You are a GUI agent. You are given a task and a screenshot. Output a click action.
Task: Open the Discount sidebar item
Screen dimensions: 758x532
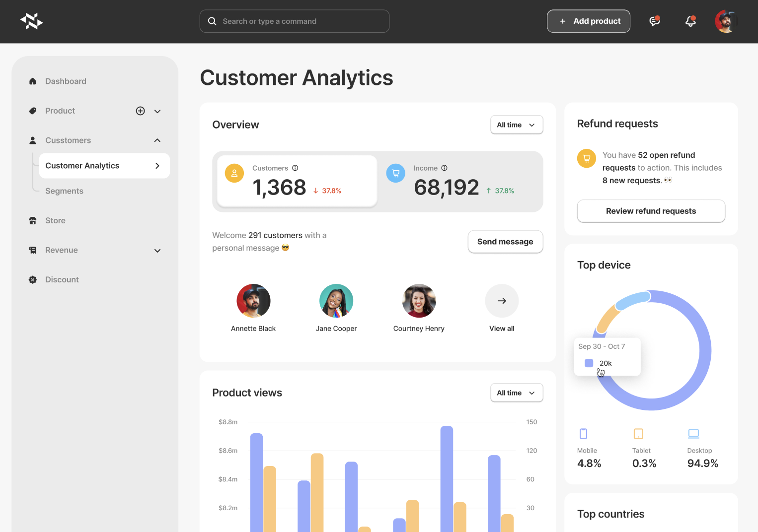[62, 280]
